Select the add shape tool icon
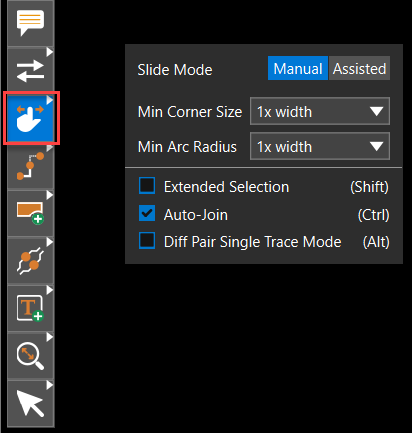The height and width of the screenshot is (433, 412). pyautogui.click(x=30, y=213)
